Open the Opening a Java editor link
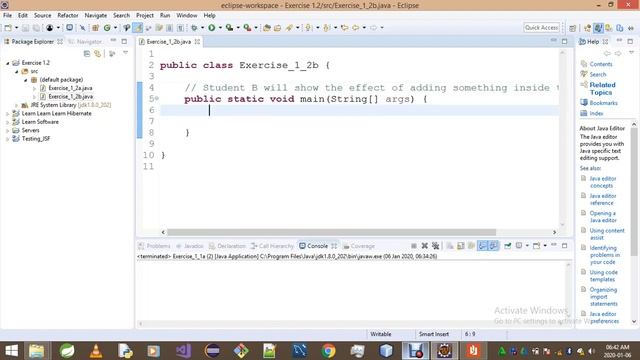 [x=602, y=217]
